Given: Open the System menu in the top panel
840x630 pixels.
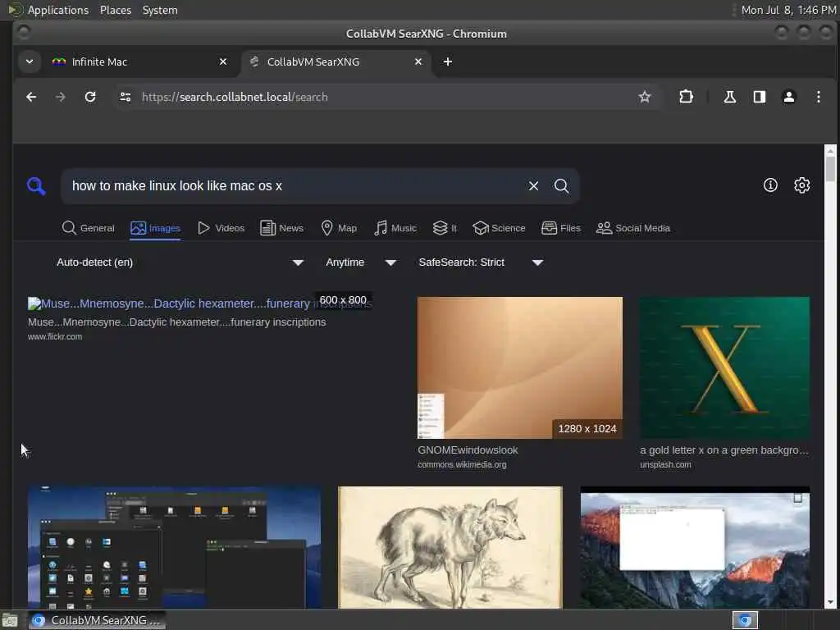Looking at the screenshot, I should tap(160, 10).
